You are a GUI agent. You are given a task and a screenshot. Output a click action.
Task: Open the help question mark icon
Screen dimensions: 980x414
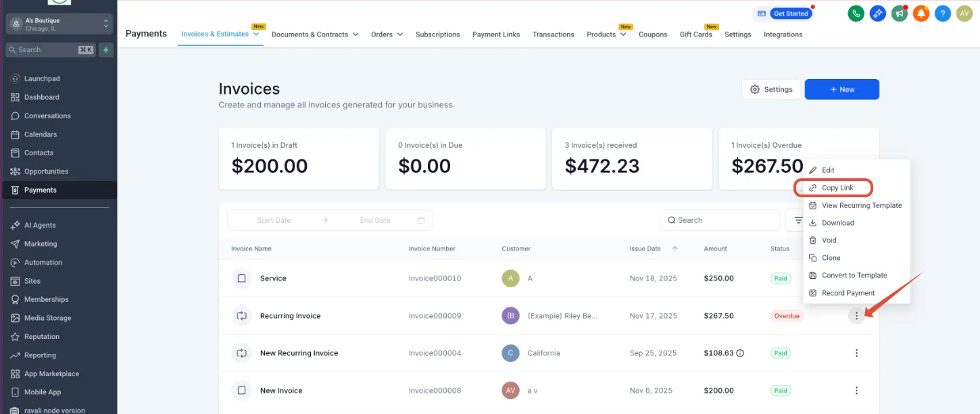[943, 13]
